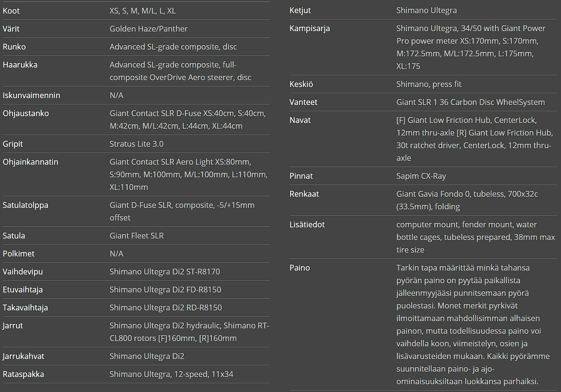Select the Takavaihtaja label
This screenshot has width=561, height=392.
(x=25, y=307)
